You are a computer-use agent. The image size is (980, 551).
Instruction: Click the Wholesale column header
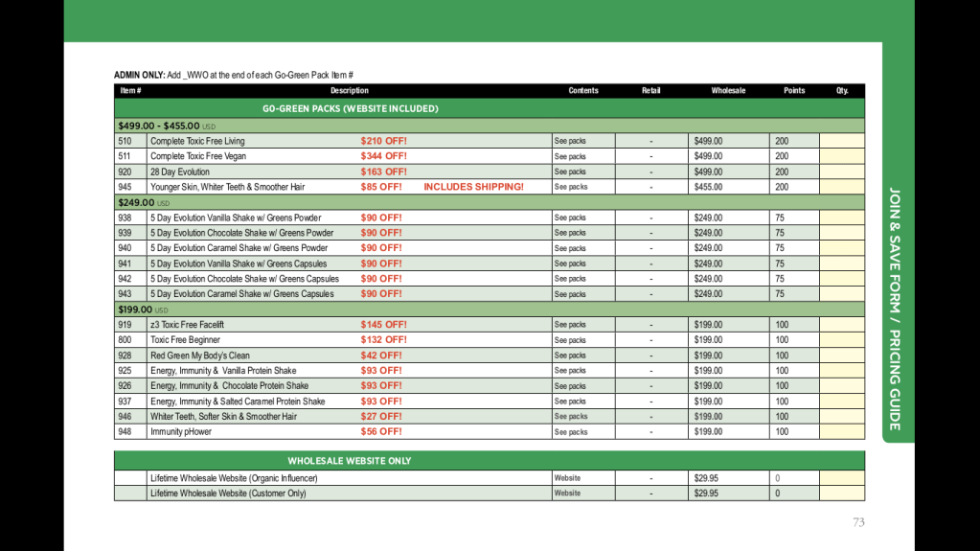pyautogui.click(x=728, y=91)
